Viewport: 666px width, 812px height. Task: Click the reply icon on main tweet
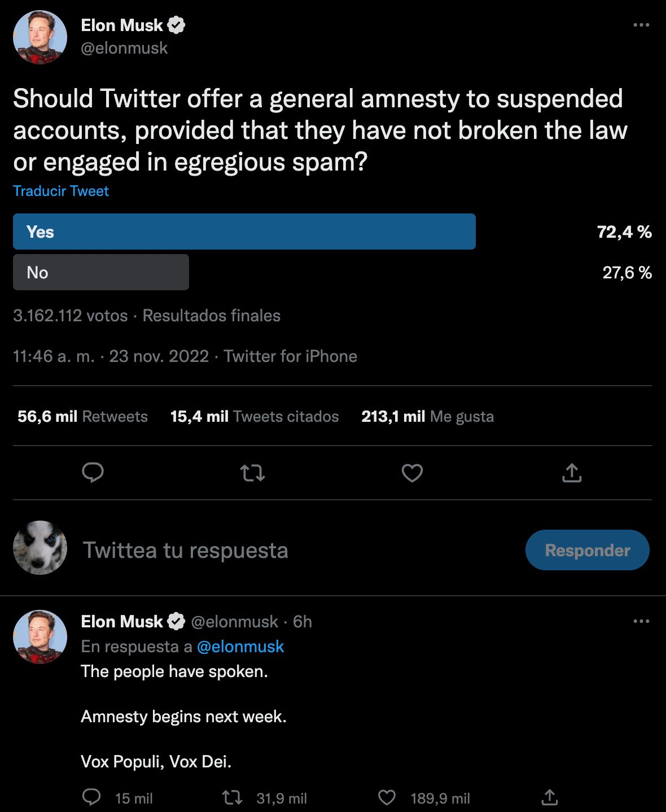(x=93, y=473)
